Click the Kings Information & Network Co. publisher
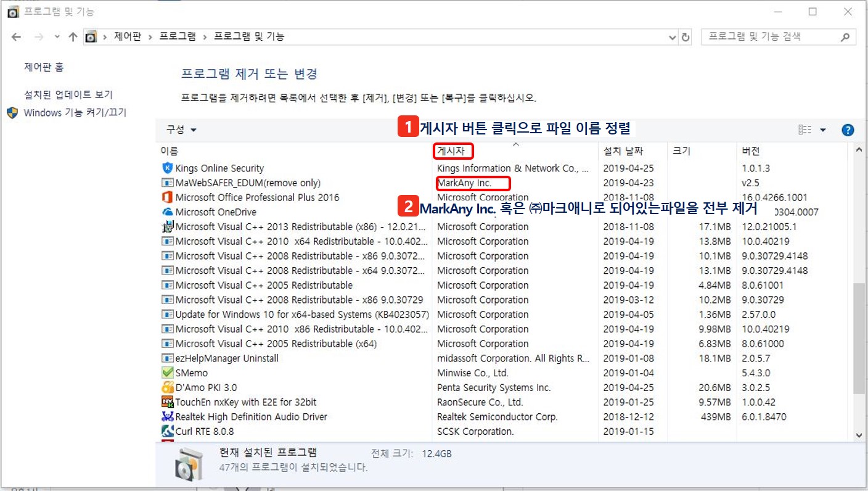Screen dimensions: 868x491 click(513, 168)
